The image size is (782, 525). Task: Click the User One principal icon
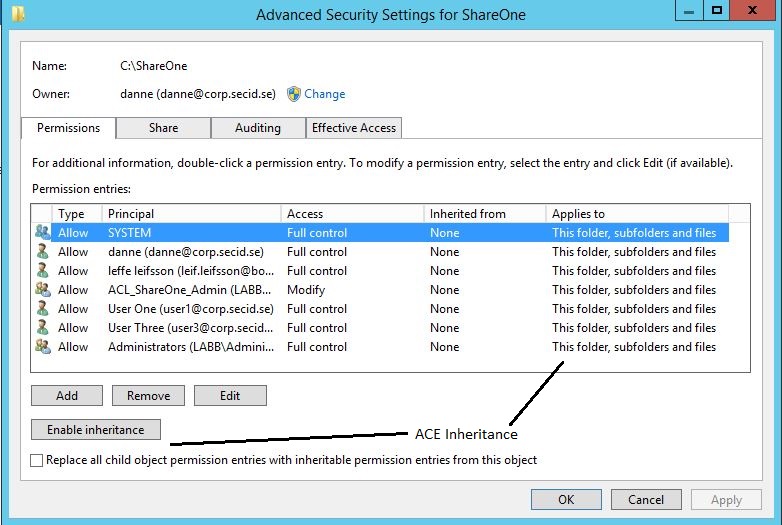pyautogui.click(x=42, y=309)
